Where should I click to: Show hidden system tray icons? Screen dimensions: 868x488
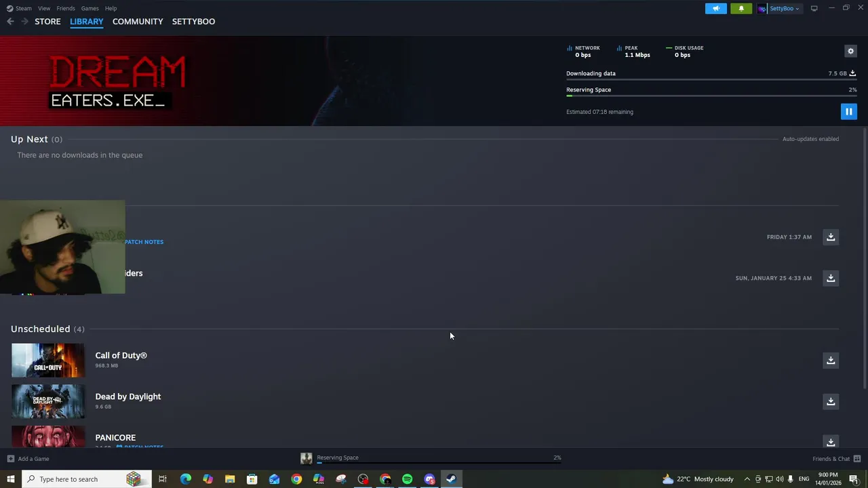pos(747,479)
